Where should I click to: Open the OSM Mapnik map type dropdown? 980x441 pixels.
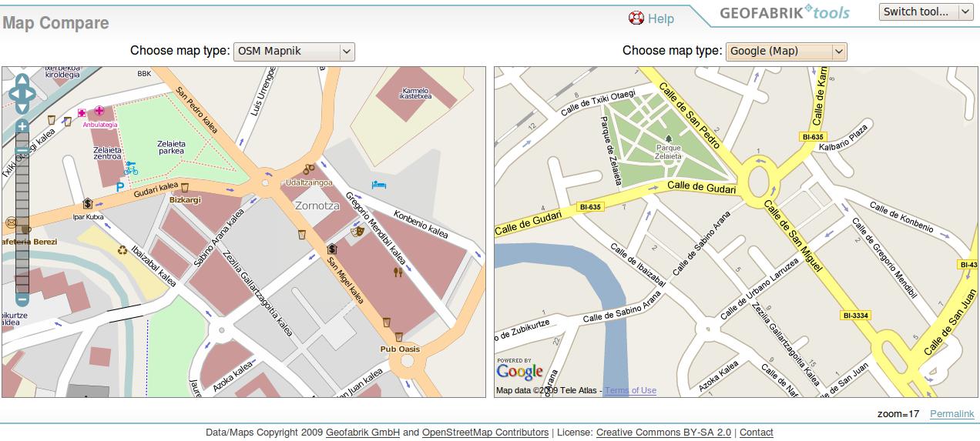click(x=294, y=52)
